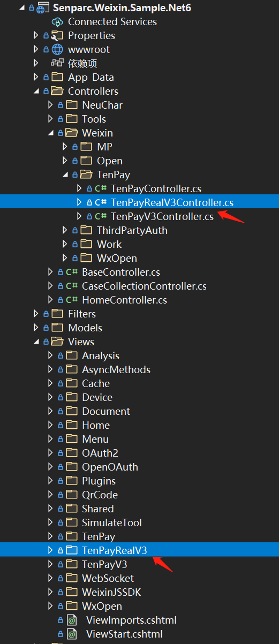This screenshot has width=279, height=644.
Task: Collapse the Views folder
Action: point(36,342)
